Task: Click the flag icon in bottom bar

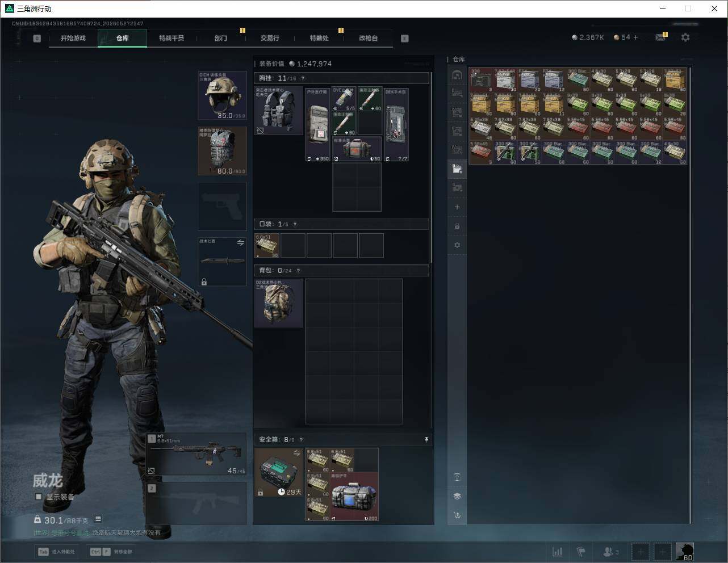Action: (581, 552)
